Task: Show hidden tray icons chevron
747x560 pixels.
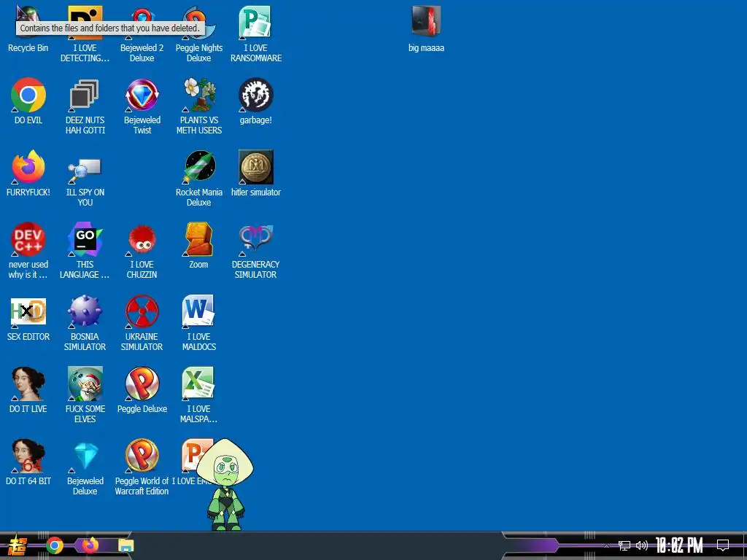Action: coord(606,545)
